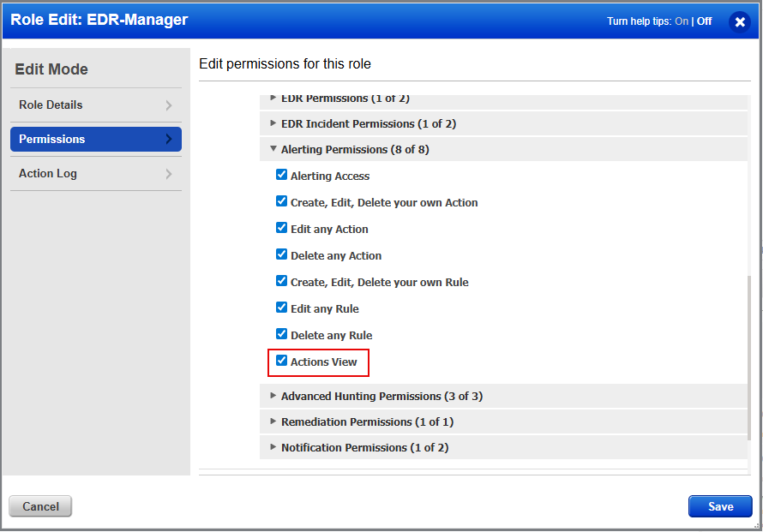Screen dimensions: 763x532
Task: Uncheck the Alerting Access checkbox
Action: 281,176
